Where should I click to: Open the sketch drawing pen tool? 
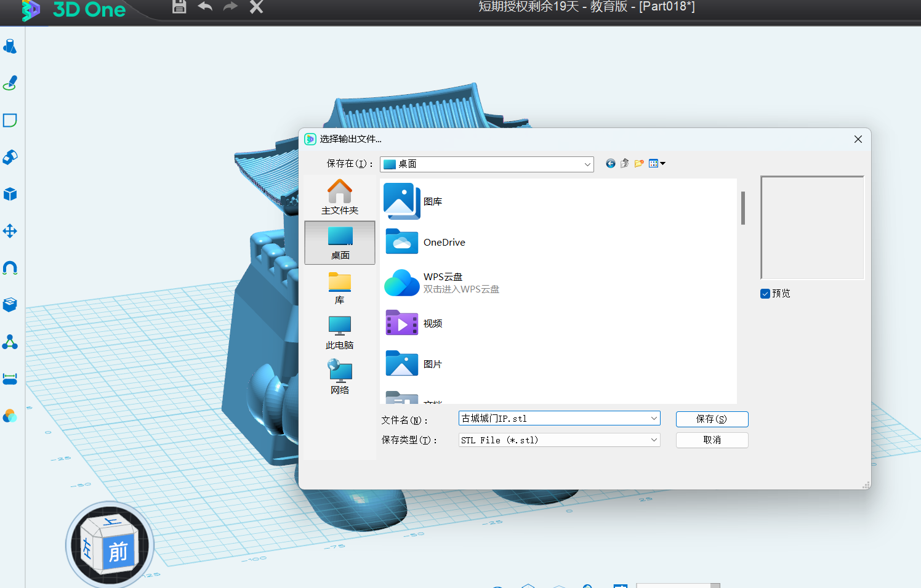[x=10, y=83]
